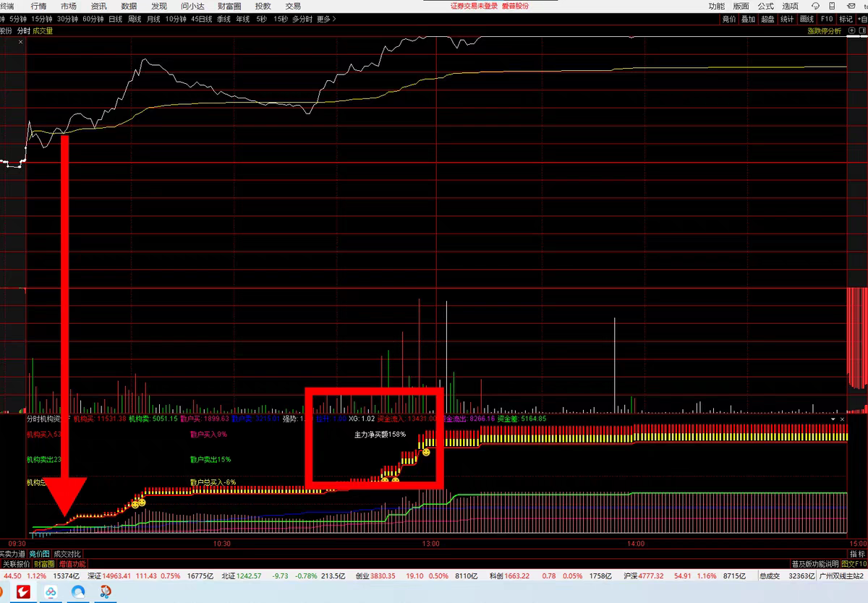Screen dimensions: 868x603
Task: Click the 证券交易未登录 login text
Action: coord(473,6)
